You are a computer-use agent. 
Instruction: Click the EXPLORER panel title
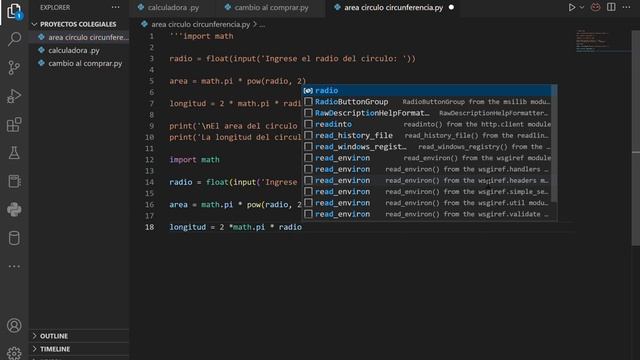(x=55, y=7)
